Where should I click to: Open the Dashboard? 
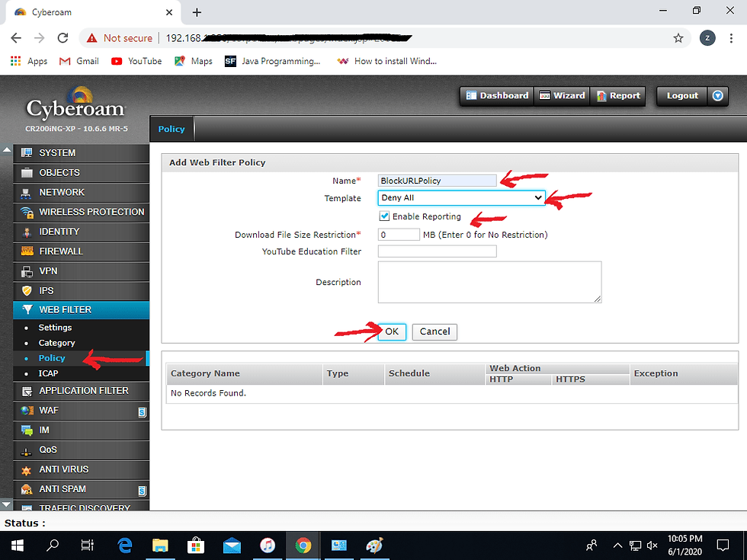pos(497,96)
